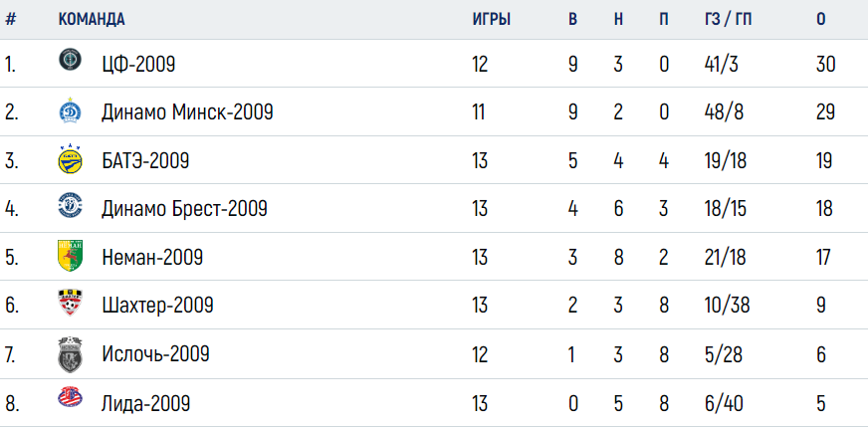Select the Шахтер-2009 team name
The image size is (868, 427).
(157, 306)
